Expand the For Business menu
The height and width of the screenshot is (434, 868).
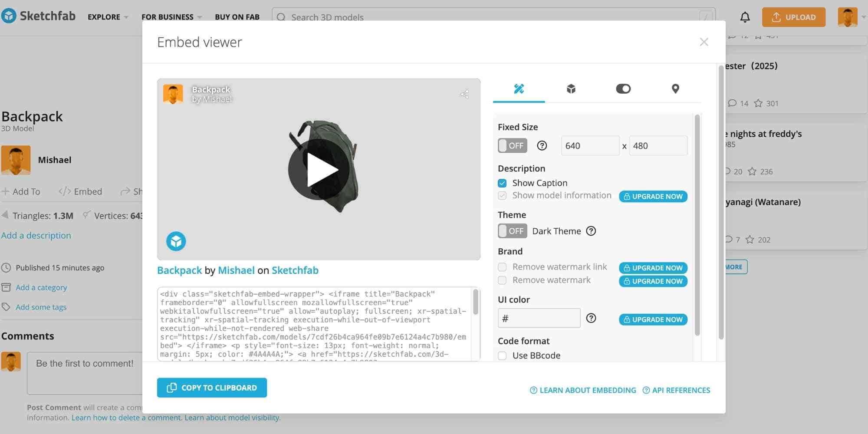(172, 17)
